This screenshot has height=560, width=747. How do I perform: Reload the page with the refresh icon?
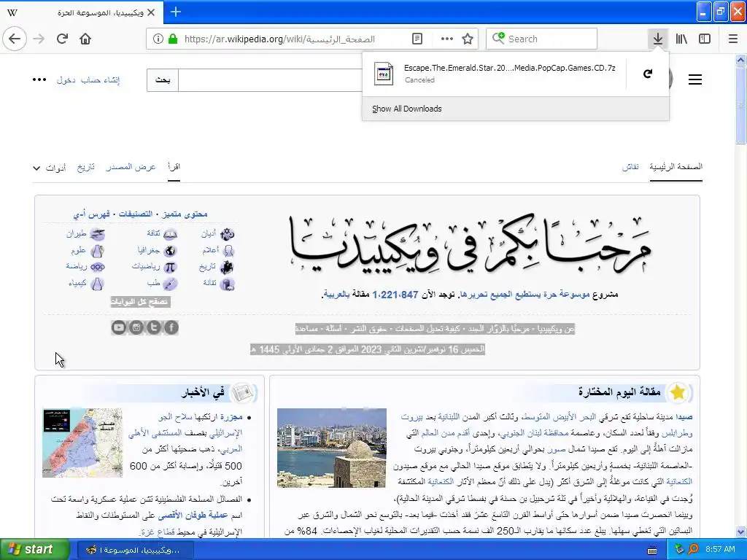coord(62,39)
